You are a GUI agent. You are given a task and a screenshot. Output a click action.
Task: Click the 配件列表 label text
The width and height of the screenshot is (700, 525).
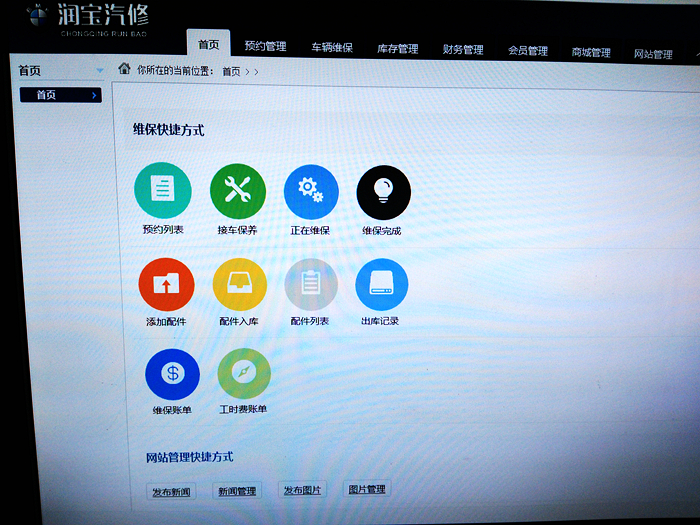[309, 321]
